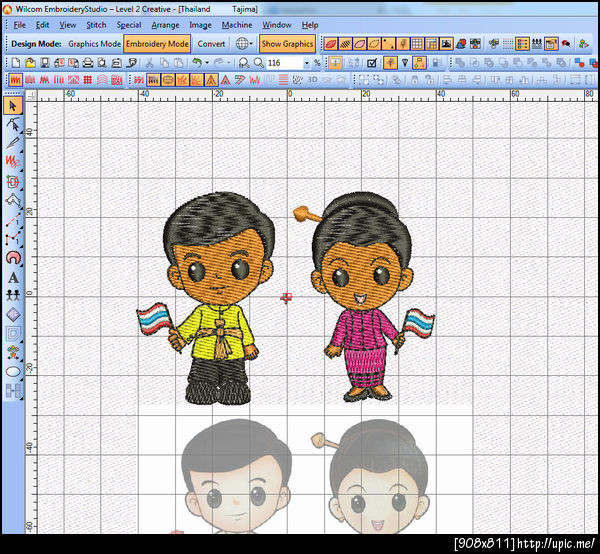This screenshot has height=554, width=600.
Task: Click the funnel-shaped toolbar icon
Action: pos(404,63)
